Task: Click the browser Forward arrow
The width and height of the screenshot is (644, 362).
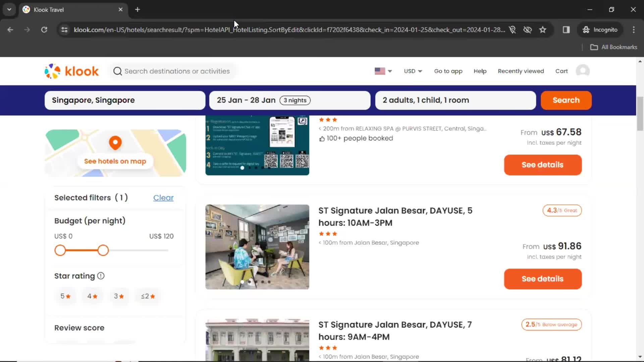Action: pos(27,30)
